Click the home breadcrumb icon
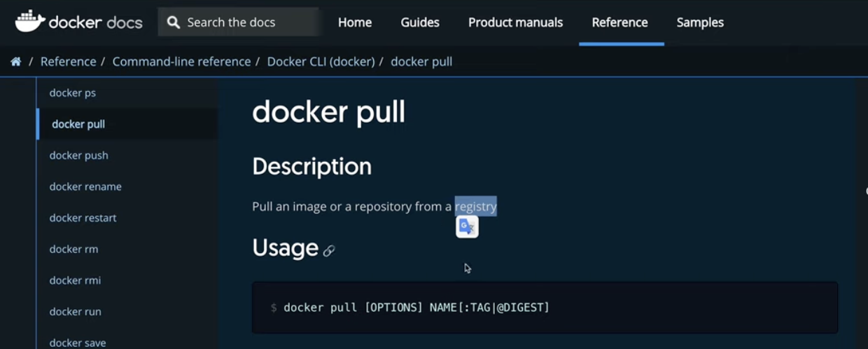The width and height of the screenshot is (868, 349). pos(15,62)
